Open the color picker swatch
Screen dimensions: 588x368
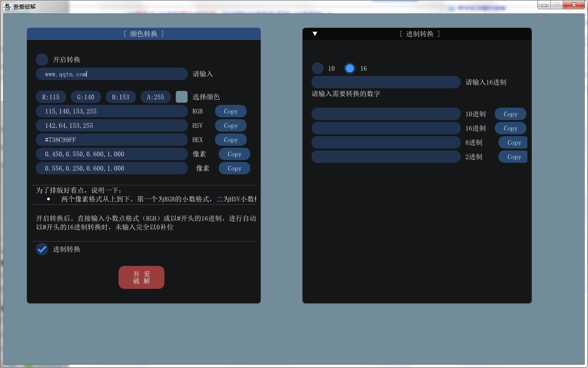182,97
